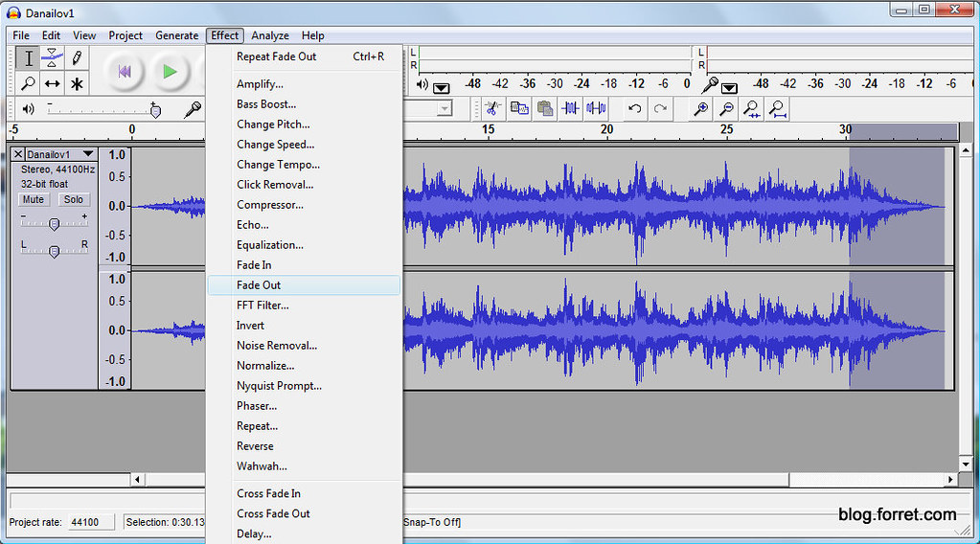Toggle Solo on Danailov1 track
This screenshot has height=544, width=980.
pyautogui.click(x=74, y=200)
